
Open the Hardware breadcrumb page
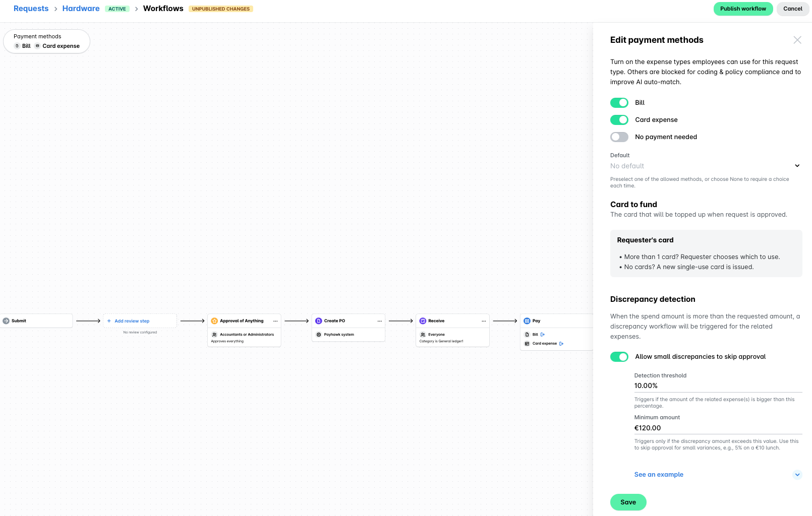tap(81, 9)
